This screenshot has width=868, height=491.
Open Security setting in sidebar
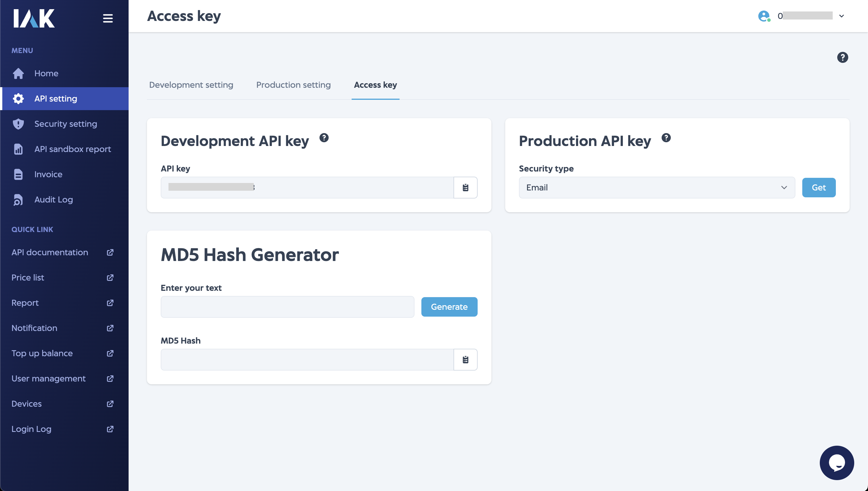coord(65,124)
